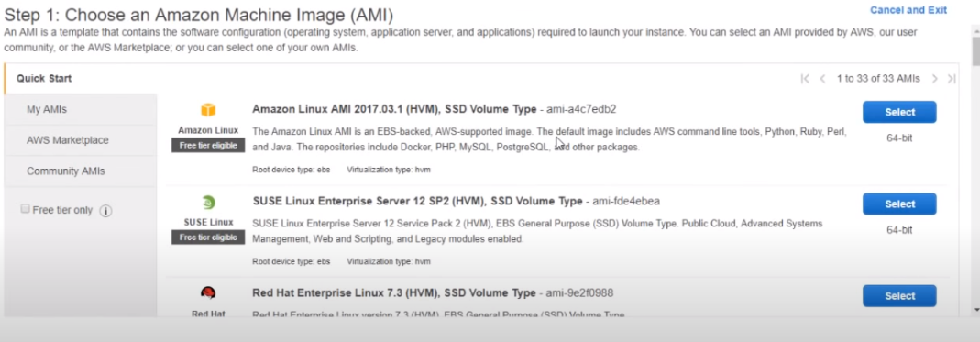This screenshot has height=342, width=980.
Task: Select the Amazon Linux AMI 2017.03.1
Action: [x=899, y=112]
